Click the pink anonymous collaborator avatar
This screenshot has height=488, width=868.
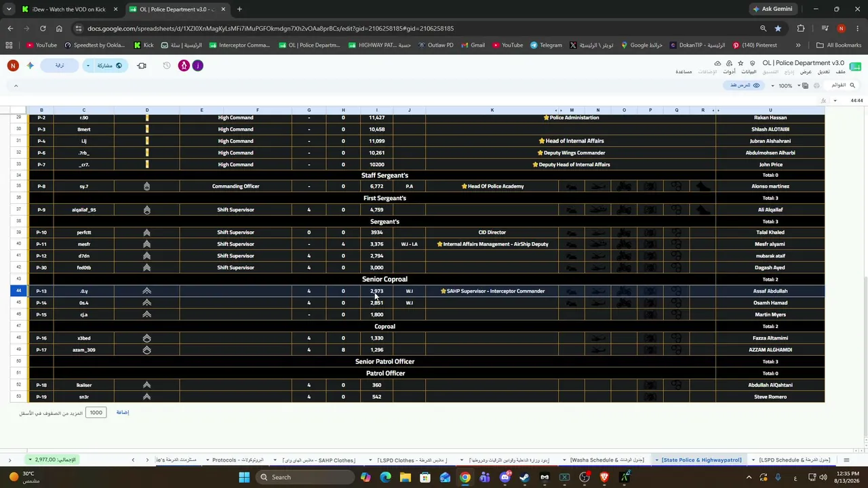pyautogui.click(x=184, y=66)
